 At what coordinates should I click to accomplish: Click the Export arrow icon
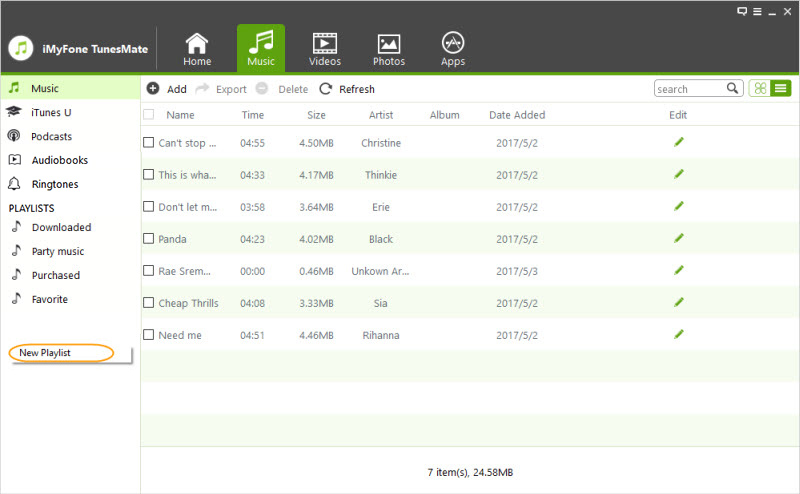click(202, 88)
